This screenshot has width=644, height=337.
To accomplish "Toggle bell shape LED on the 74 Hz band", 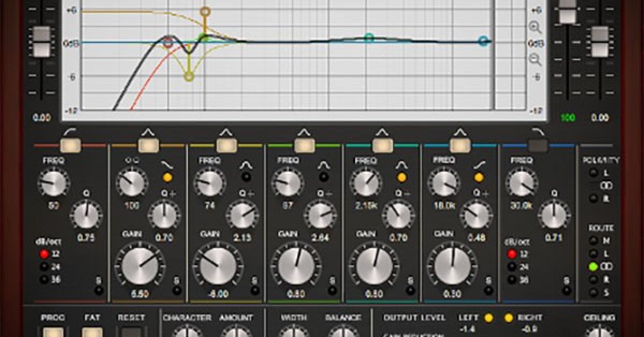I will tap(246, 177).
